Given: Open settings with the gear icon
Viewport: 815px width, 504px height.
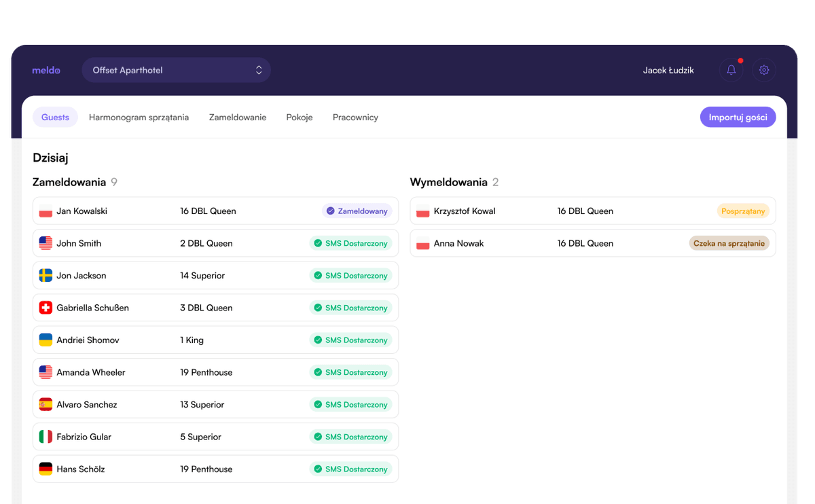Looking at the screenshot, I should tap(764, 70).
